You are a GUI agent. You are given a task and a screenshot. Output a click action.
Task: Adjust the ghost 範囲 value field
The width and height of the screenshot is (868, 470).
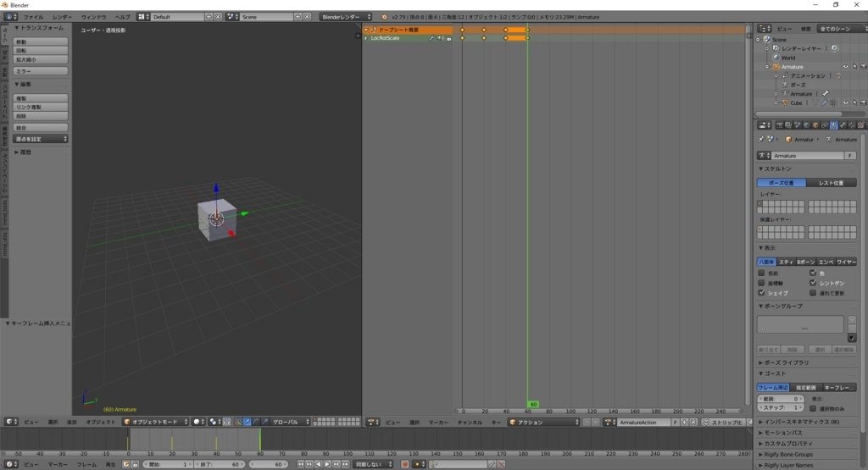click(780, 399)
